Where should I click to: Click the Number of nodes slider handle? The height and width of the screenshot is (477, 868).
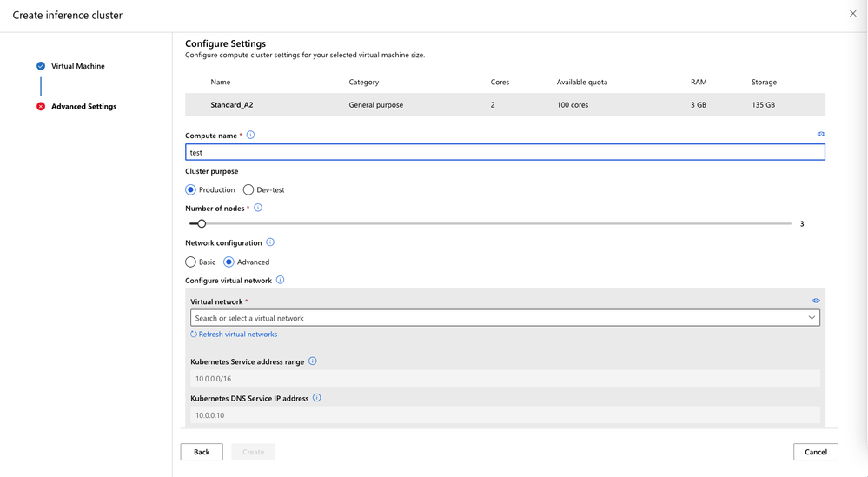(x=202, y=223)
